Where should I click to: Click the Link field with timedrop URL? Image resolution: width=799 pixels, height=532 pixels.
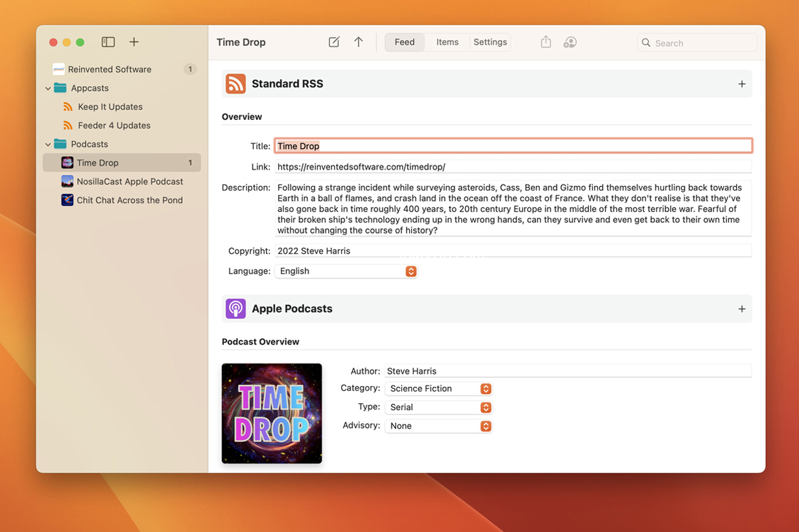(513, 167)
